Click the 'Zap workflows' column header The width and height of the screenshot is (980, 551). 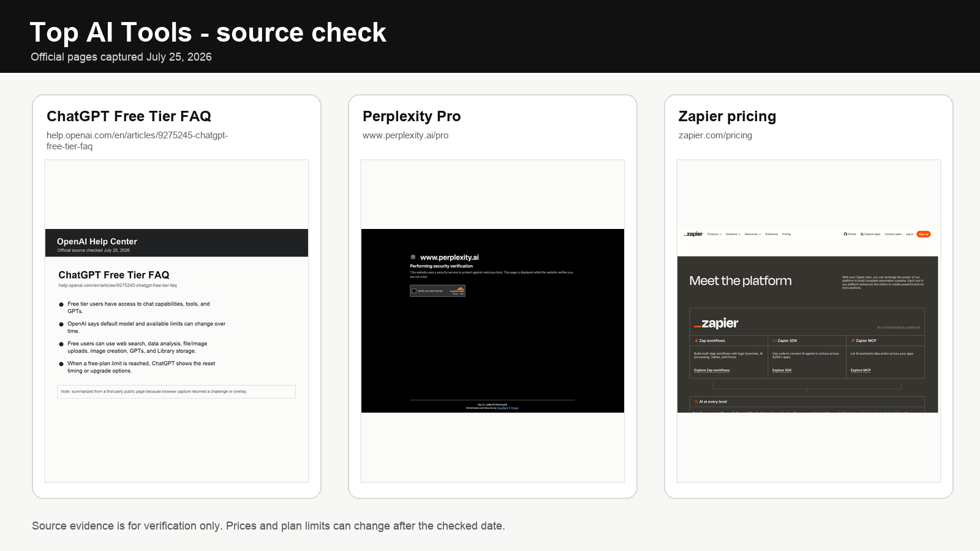pos(712,340)
